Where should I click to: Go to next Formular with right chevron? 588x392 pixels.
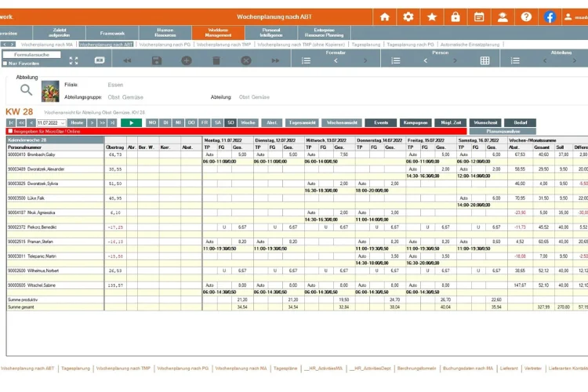coord(365,61)
